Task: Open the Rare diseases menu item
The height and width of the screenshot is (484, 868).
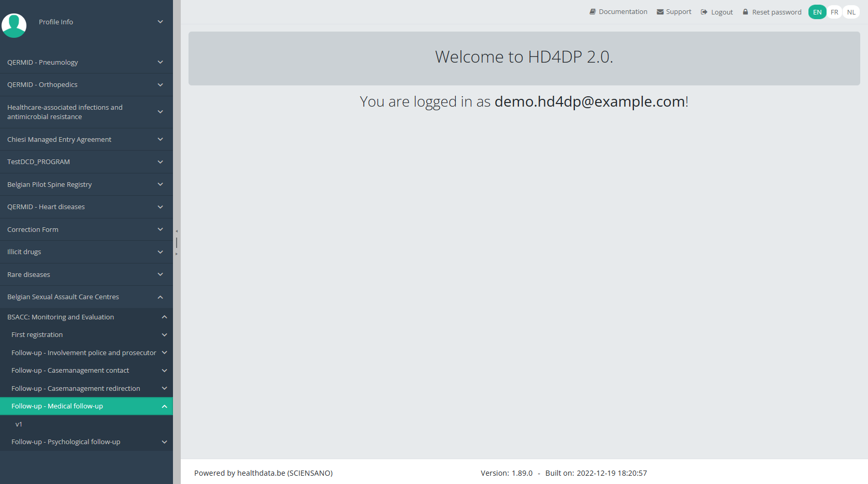Action: click(x=29, y=274)
